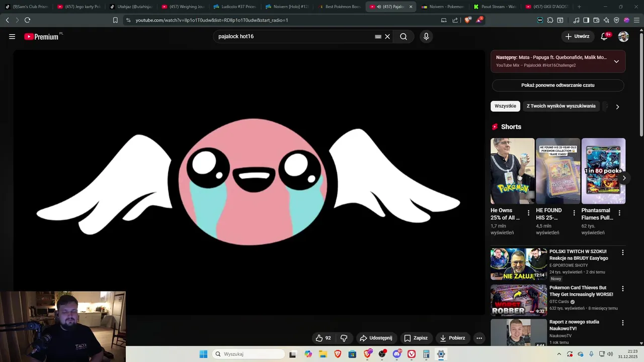This screenshot has height=362, width=644.
Task: Click the Wyszukaj taskbar search box
Action: tap(249, 354)
